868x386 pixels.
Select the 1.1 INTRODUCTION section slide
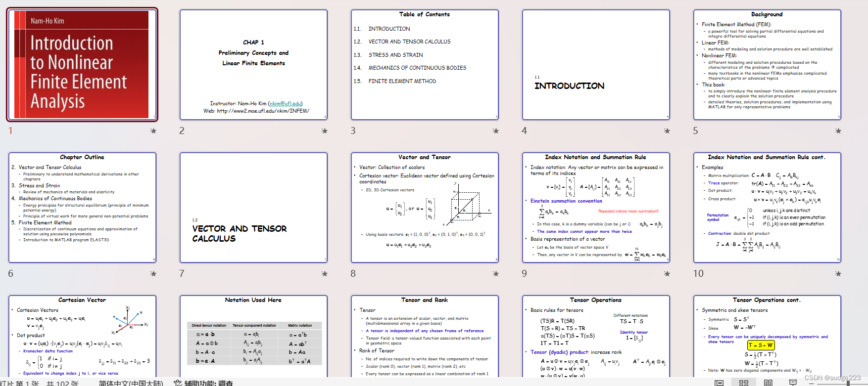point(596,65)
